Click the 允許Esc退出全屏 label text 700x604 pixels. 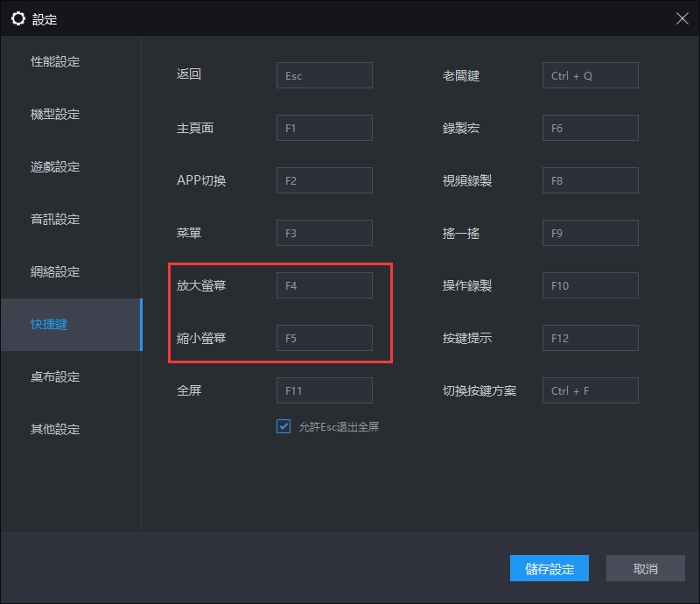(x=339, y=427)
